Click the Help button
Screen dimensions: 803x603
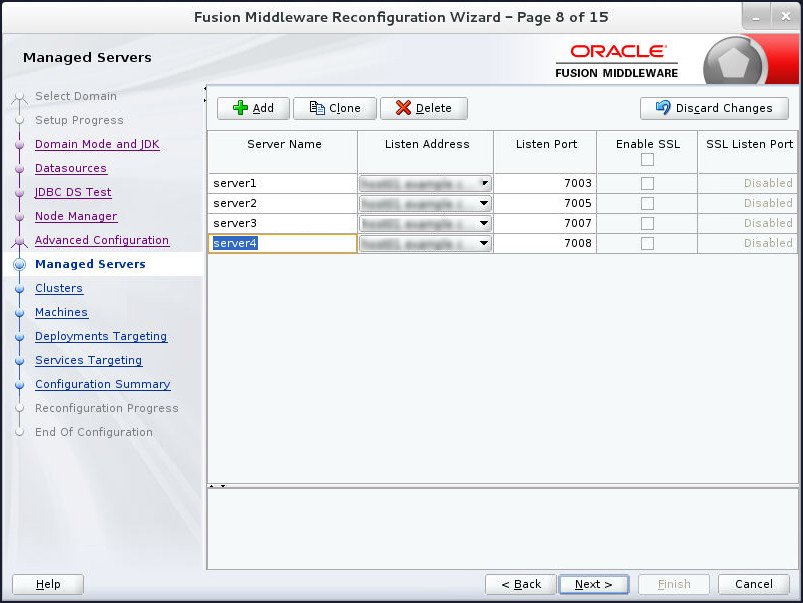tap(48, 584)
